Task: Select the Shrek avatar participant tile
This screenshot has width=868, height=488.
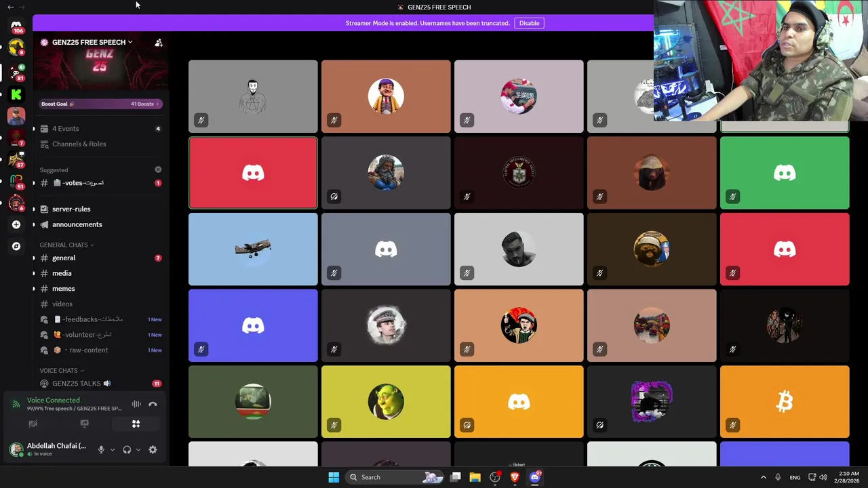Action: 386,402
